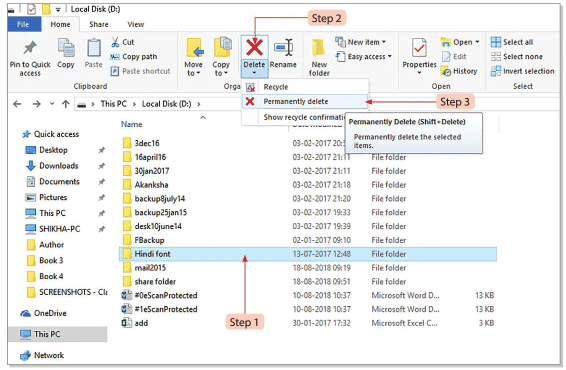Screen dimensions: 566x370
Task: Select the FBackup folder
Action: pos(143,240)
